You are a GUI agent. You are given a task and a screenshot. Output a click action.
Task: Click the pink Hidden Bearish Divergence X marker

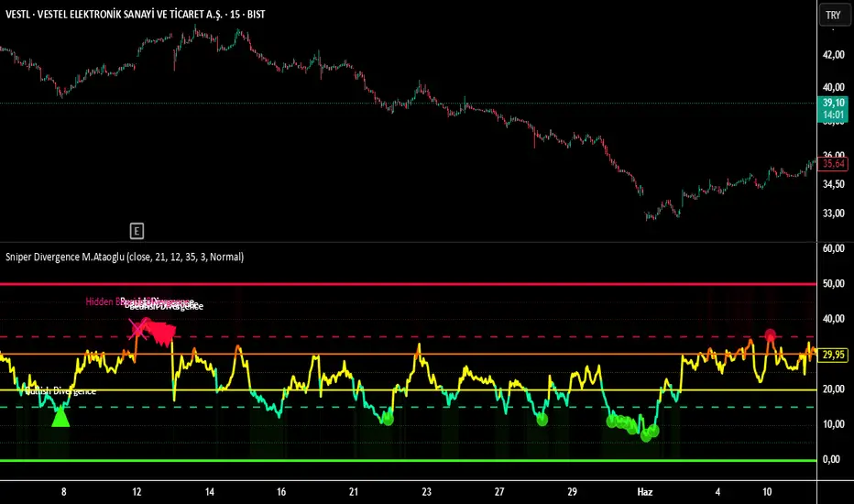138,327
